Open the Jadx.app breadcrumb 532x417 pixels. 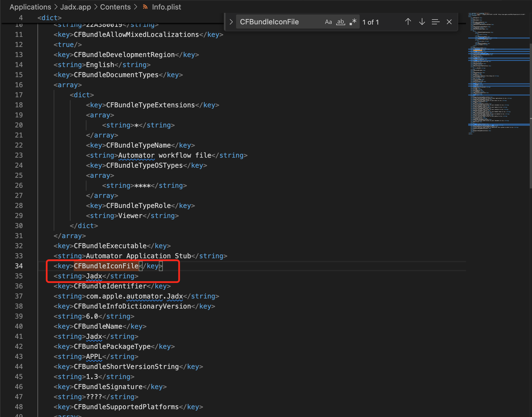click(76, 7)
